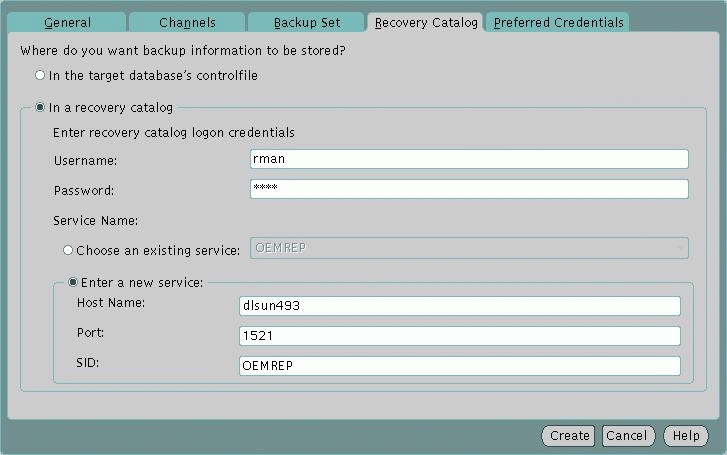Click the existing service dropdown arrow
Image resolution: width=727 pixels, height=455 pixels.
[680, 249]
